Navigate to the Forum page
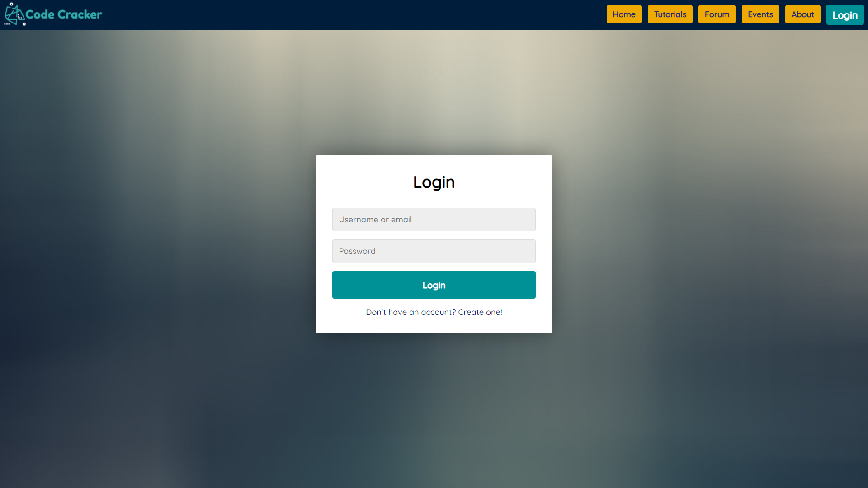The width and height of the screenshot is (868, 488). pos(717,14)
